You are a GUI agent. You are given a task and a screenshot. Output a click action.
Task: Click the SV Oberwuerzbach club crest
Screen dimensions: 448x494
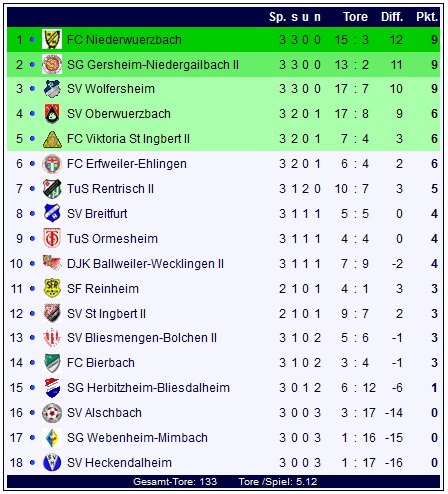pos(52,114)
